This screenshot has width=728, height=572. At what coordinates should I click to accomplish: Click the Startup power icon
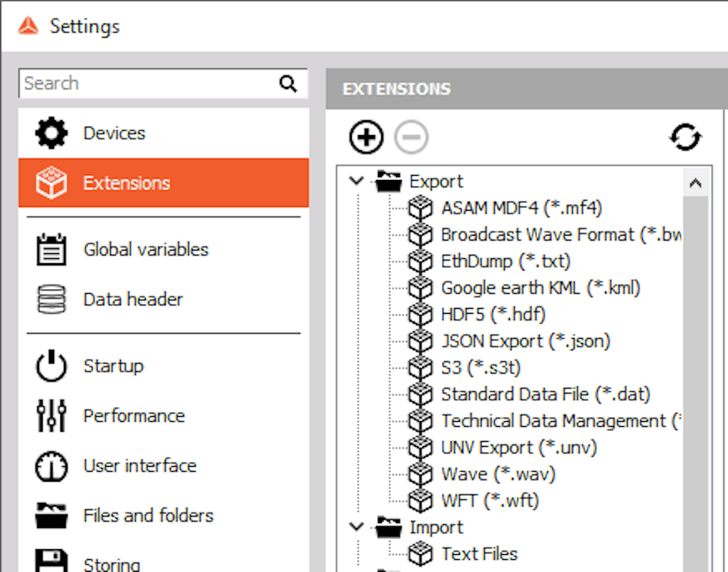coord(51,366)
